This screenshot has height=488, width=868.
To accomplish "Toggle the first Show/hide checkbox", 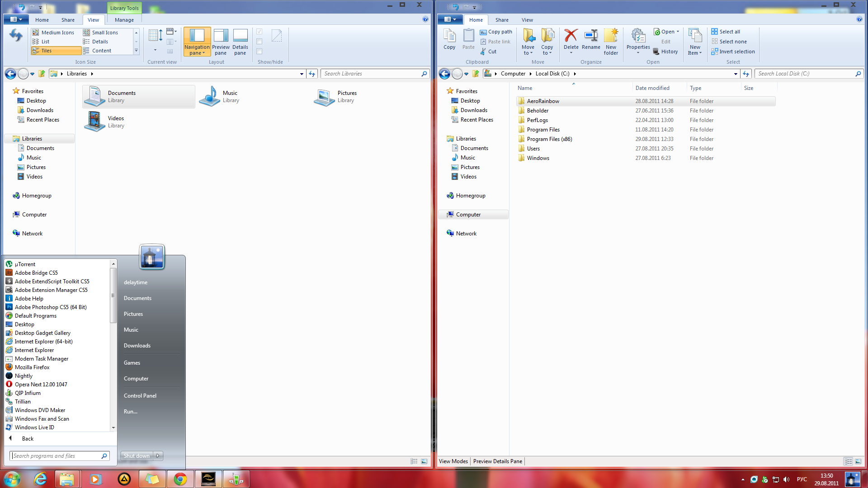I will [x=259, y=32].
